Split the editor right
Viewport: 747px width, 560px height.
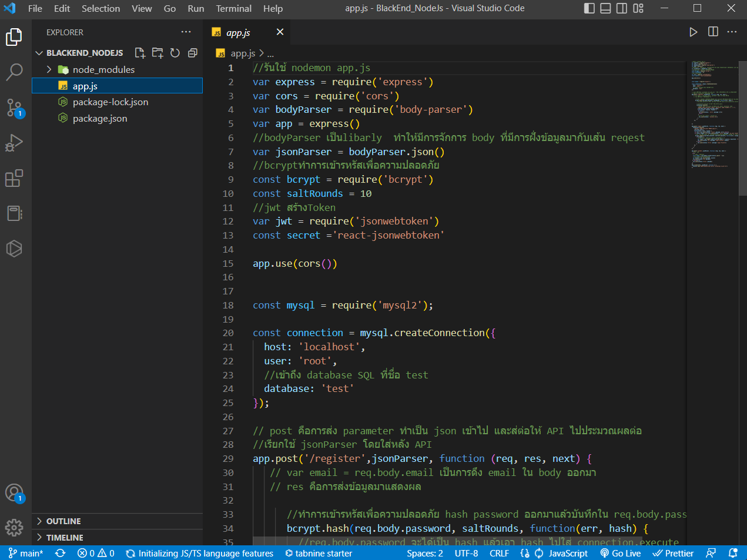click(x=713, y=32)
